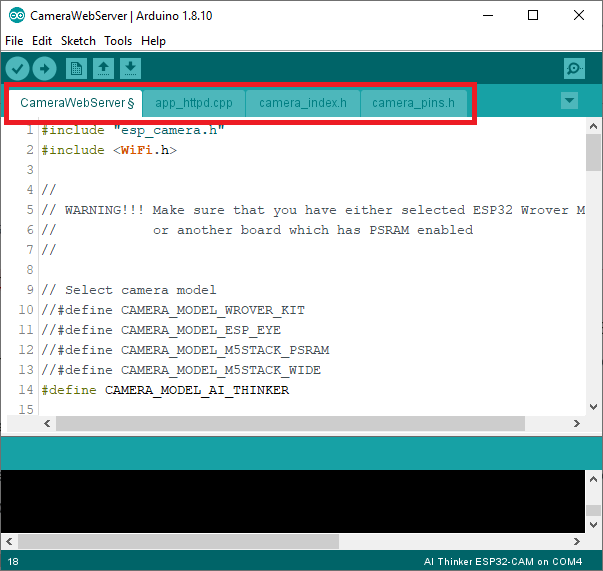Click the editor scroll left arrow
Viewport: 603px width, 571px height.
pyautogui.click(x=47, y=423)
